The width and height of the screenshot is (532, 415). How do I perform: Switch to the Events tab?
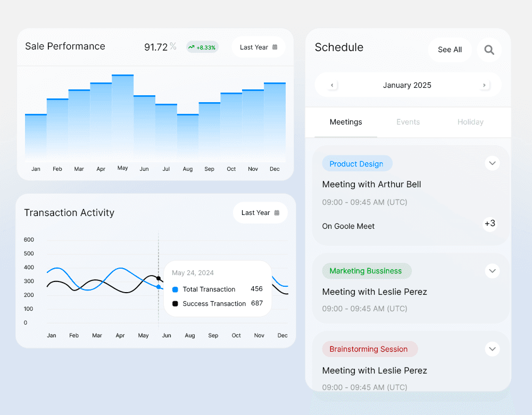pyautogui.click(x=408, y=122)
